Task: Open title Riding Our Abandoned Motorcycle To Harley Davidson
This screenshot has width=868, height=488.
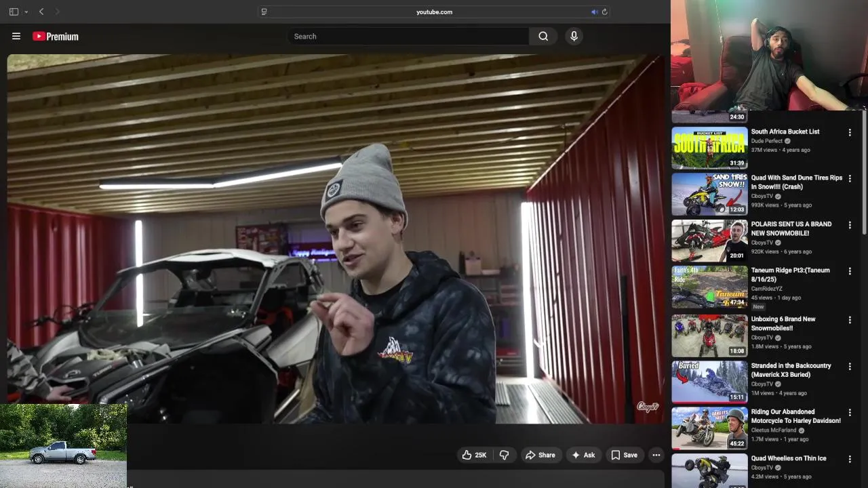Action: pos(796,416)
